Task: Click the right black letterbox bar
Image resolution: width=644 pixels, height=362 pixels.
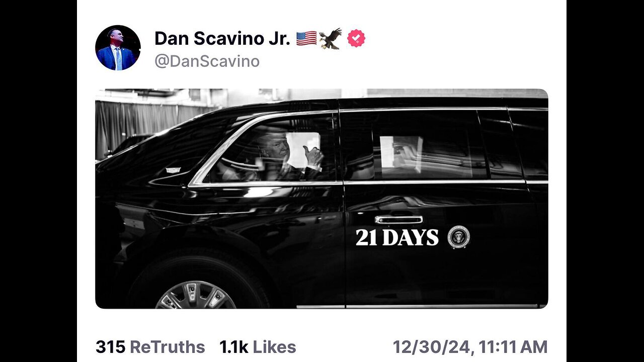Action: (605, 181)
